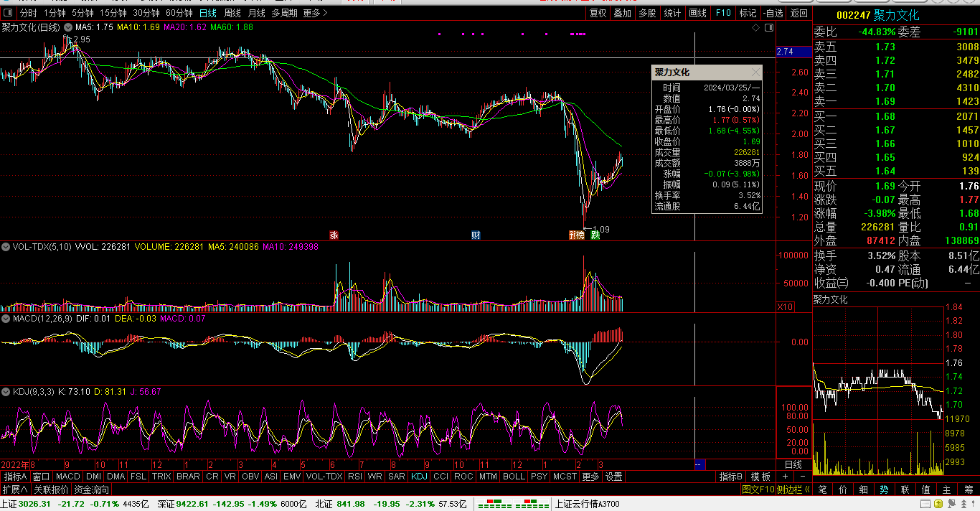Screen dimensions: 980x511
Task: Select the OBV indicator tab
Action: pyautogui.click(x=250, y=477)
